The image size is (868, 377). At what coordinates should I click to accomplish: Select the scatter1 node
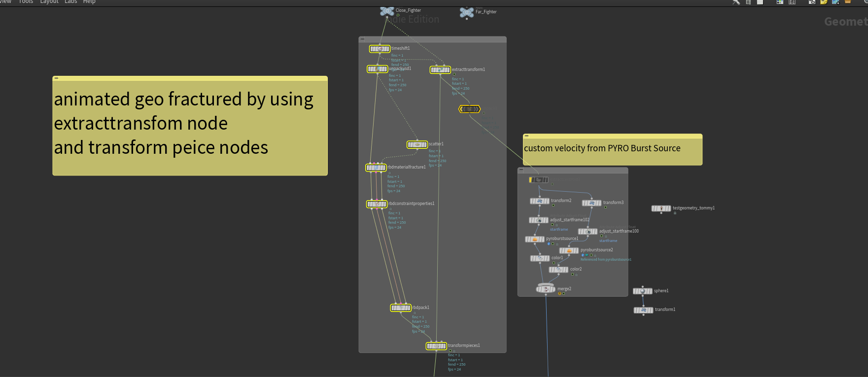coord(417,144)
